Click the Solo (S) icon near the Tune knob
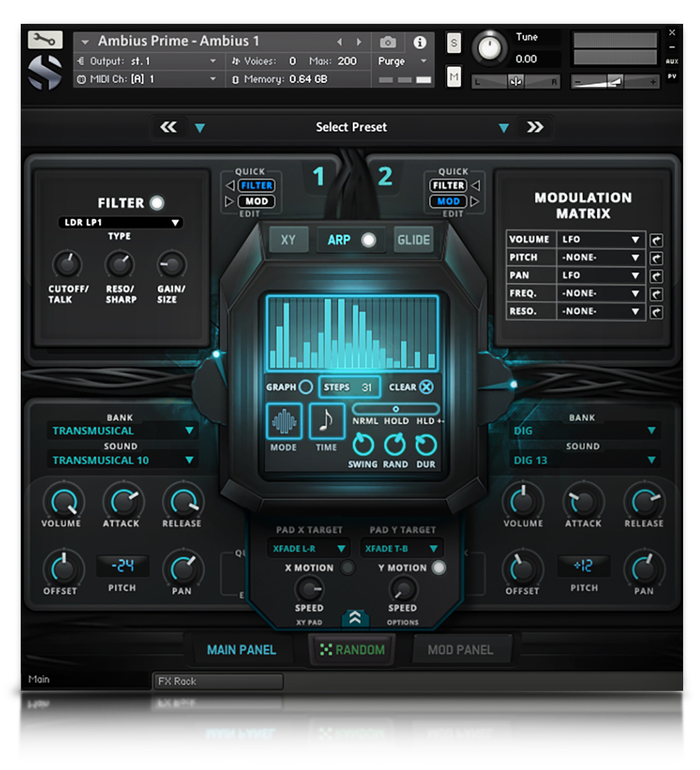Image resolution: width=700 pixels, height=770 pixels. pyautogui.click(x=453, y=44)
